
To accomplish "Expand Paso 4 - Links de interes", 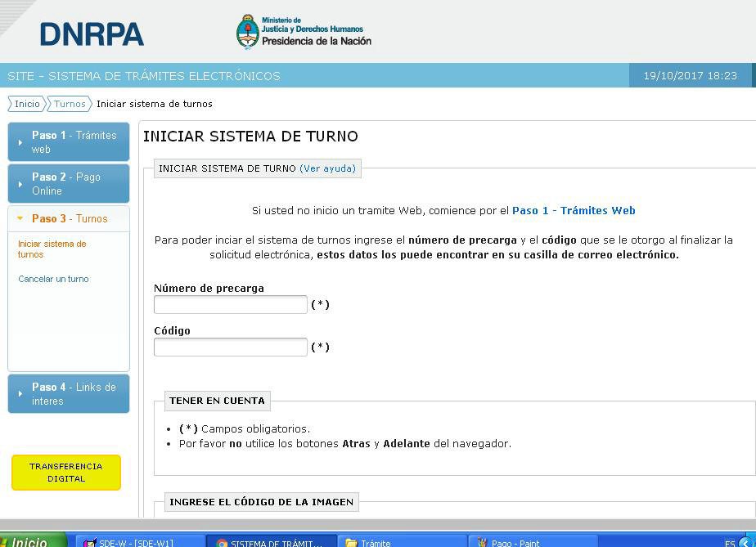I will (69, 394).
